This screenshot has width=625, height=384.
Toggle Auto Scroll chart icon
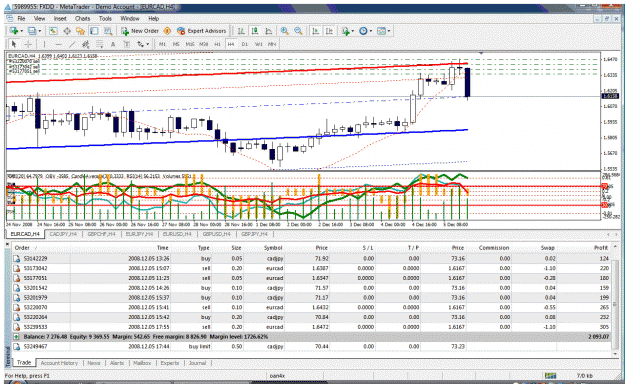[x=316, y=31]
